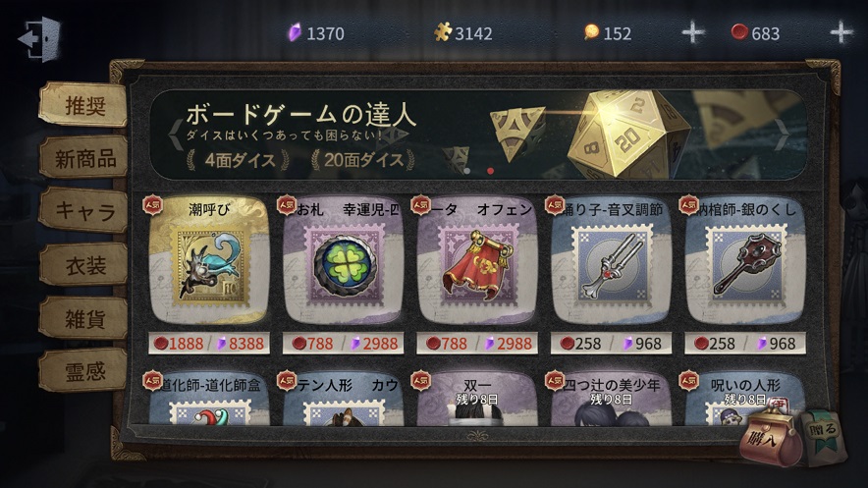Select the 潮呼び gold stamp item
The image size is (868, 488).
(x=209, y=262)
